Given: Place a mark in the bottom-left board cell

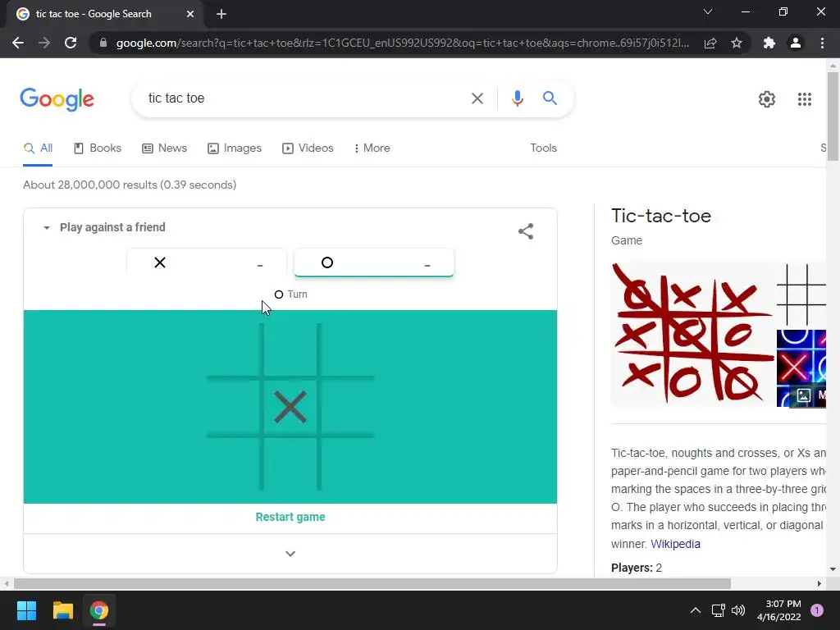Looking at the screenshot, I should coord(234,464).
